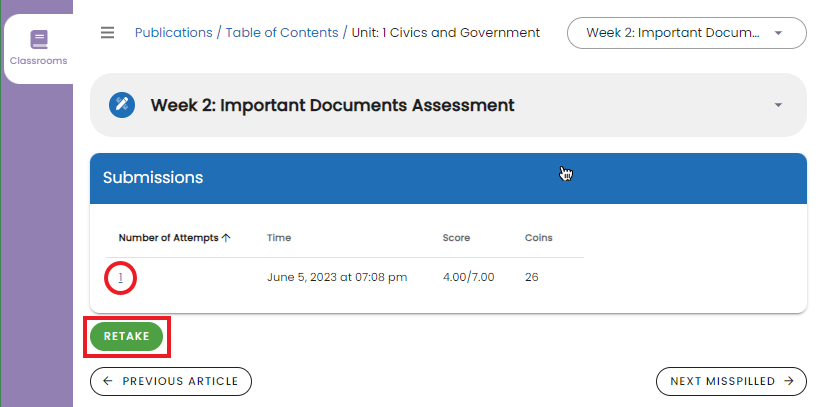Open the Week 2 article dropdown
The height and width of the screenshot is (407, 820).
coord(686,33)
